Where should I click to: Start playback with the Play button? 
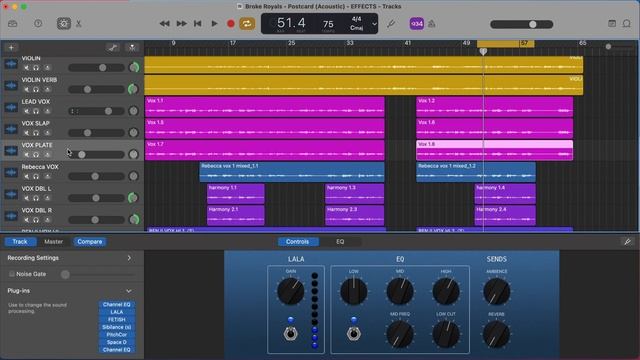[x=214, y=24]
